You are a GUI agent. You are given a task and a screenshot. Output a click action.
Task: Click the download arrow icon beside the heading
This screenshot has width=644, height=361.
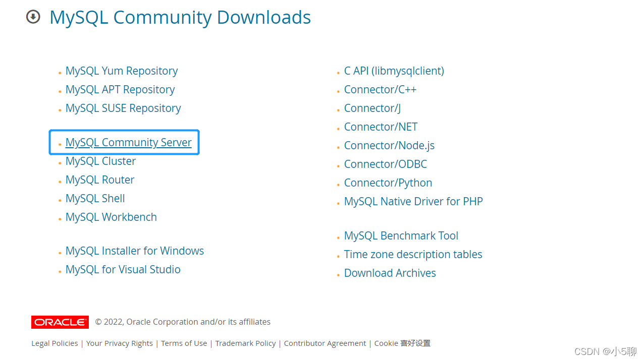[33, 17]
